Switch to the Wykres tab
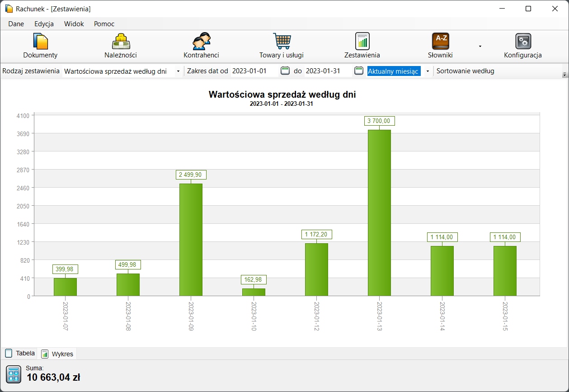Screen dimensions: 569x392 (x=57, y=354)
